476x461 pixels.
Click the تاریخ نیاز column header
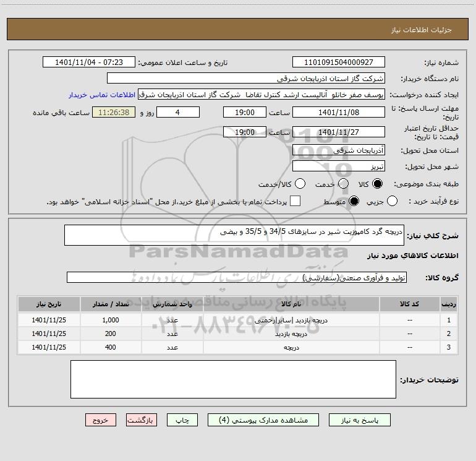click(49, 304)
